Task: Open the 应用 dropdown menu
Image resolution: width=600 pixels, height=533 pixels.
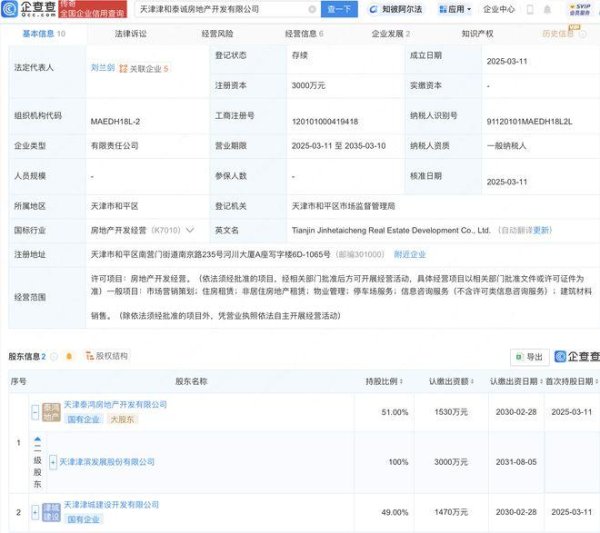Action: point(455,9)
